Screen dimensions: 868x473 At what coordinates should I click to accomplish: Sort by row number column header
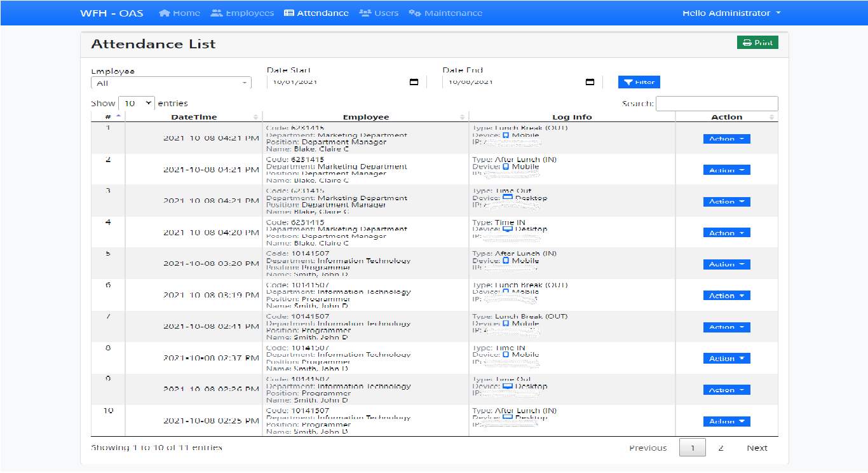pyautogui.click(x=108, y=117)
